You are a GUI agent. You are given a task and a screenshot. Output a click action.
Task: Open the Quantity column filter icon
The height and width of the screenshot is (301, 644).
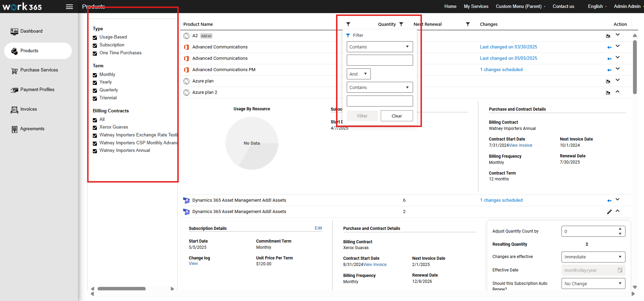[401, 24]
